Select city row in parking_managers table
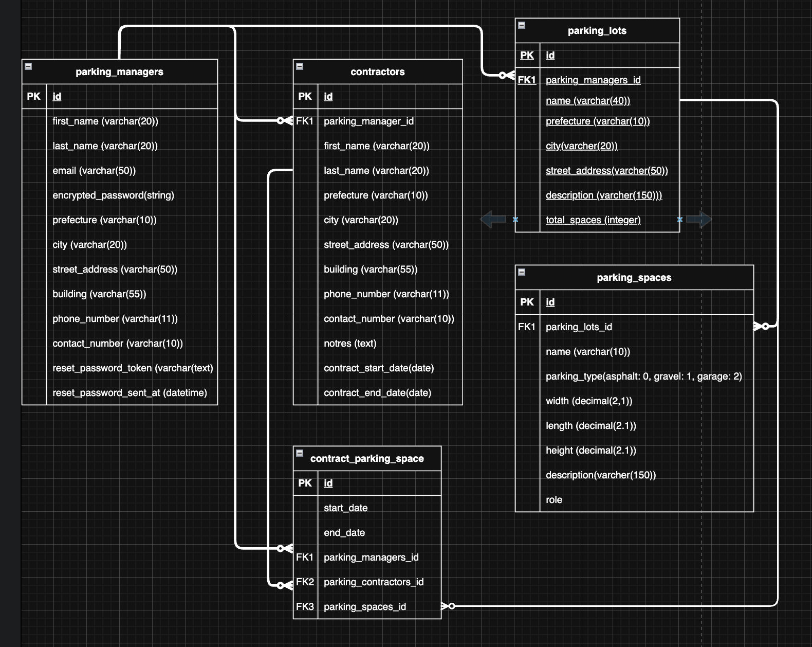 pyautogui.click(x=120, y=245)
